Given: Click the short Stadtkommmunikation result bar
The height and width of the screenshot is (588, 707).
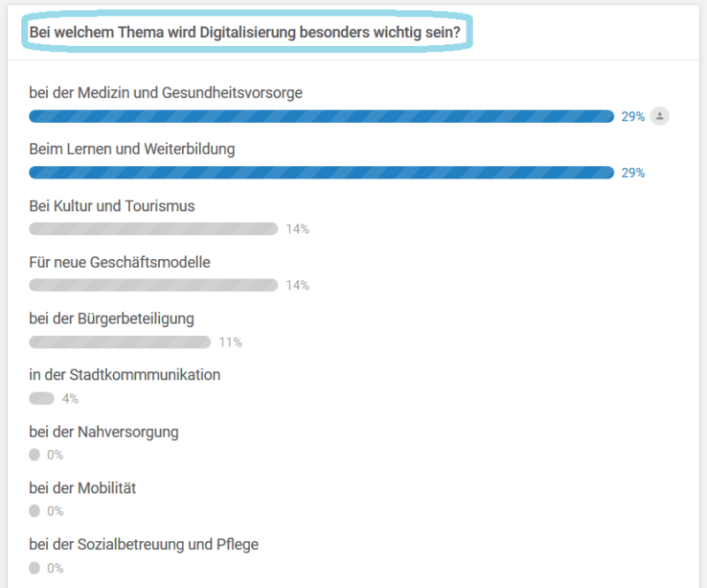Looking at the screenshot, I should (42, 399).
